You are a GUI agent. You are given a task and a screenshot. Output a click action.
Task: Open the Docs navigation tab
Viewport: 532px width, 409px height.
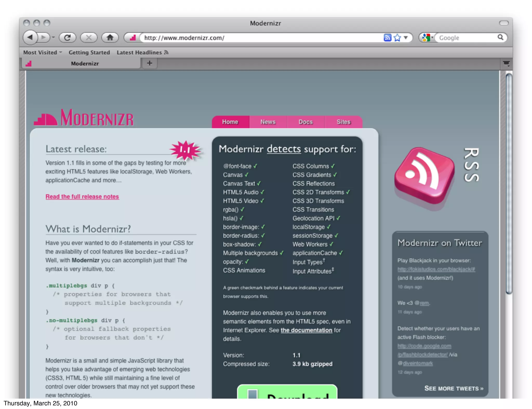[x=305, y=122]
